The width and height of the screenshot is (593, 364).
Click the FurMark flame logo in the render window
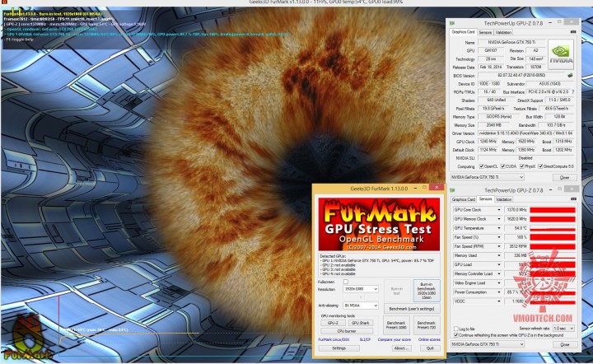pyautogui.click(x=27, y=338)
